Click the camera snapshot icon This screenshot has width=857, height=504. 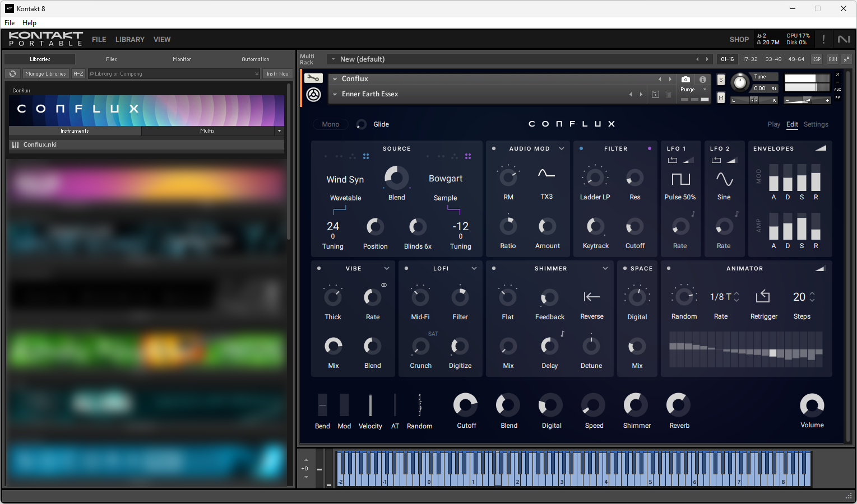(x=685, y=80)
